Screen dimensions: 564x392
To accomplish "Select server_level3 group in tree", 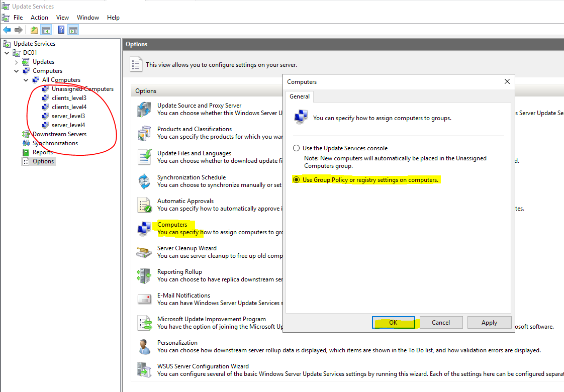I will [68, 116].
